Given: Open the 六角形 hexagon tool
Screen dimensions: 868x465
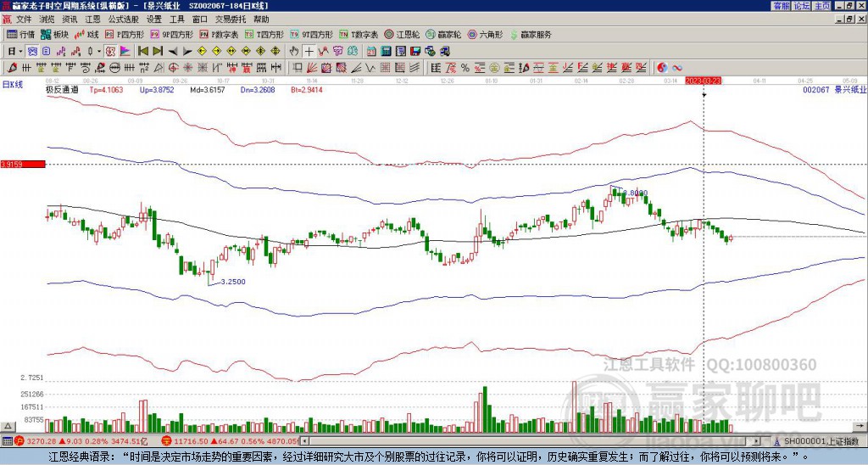Looking at the screenshot, I should [486, 34].
